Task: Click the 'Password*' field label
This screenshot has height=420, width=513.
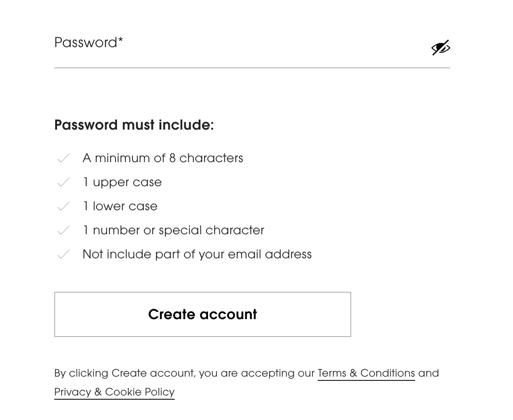Action: (x=86, y=43)
